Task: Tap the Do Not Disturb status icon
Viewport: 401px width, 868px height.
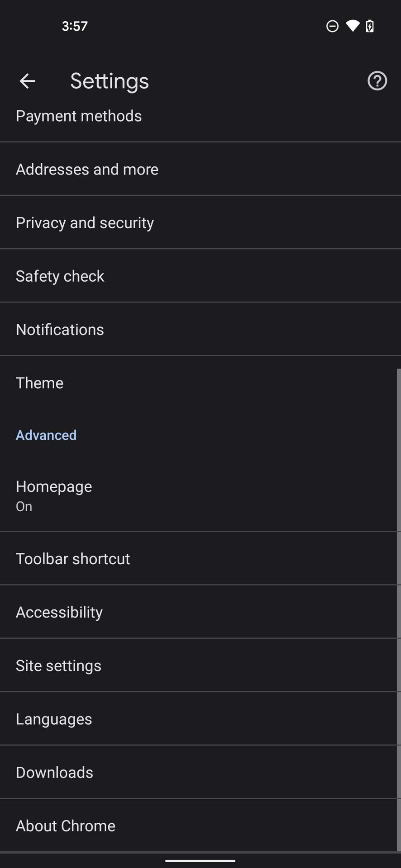Action: point(332,26)
